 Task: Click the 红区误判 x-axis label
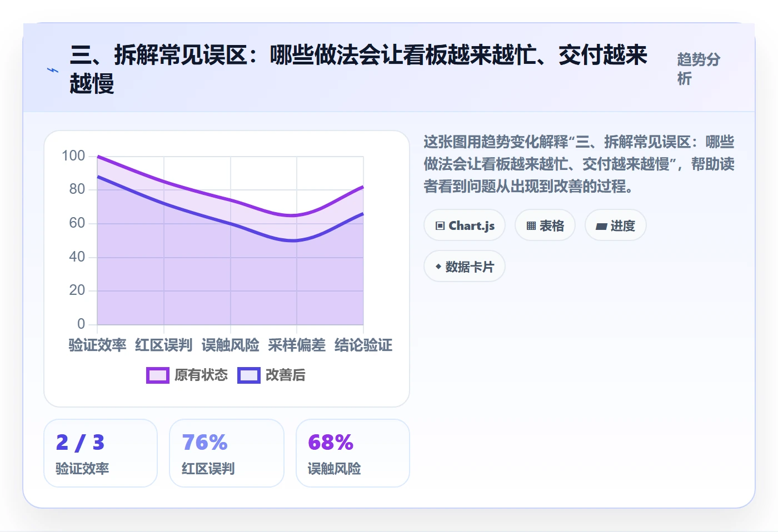164,345
